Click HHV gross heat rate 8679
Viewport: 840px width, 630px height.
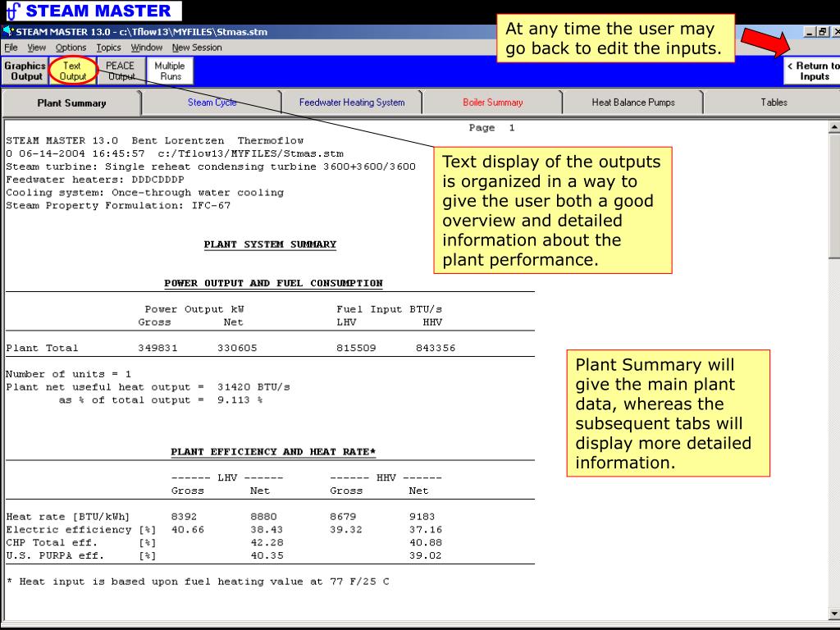343,517
